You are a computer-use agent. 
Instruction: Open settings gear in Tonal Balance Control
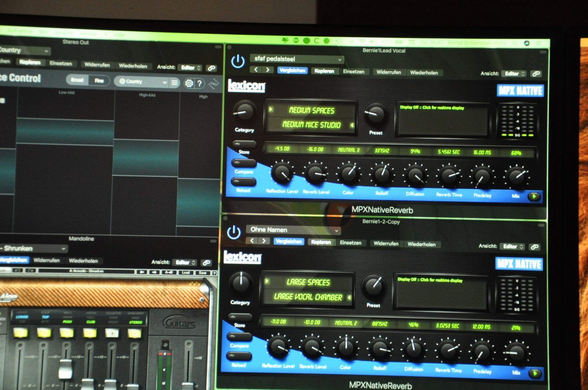click(x=189, y=83)
